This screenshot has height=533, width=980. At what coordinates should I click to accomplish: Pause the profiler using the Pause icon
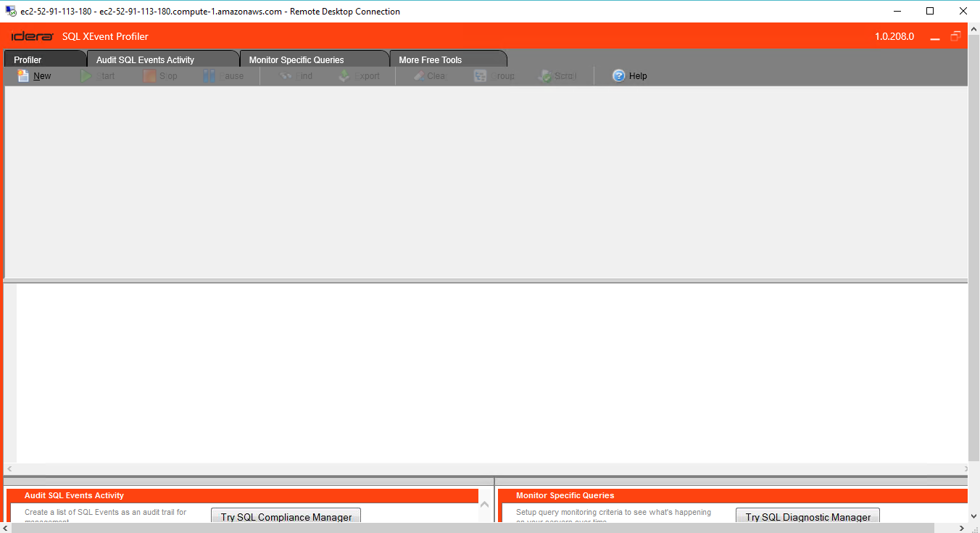coord(209,76)
